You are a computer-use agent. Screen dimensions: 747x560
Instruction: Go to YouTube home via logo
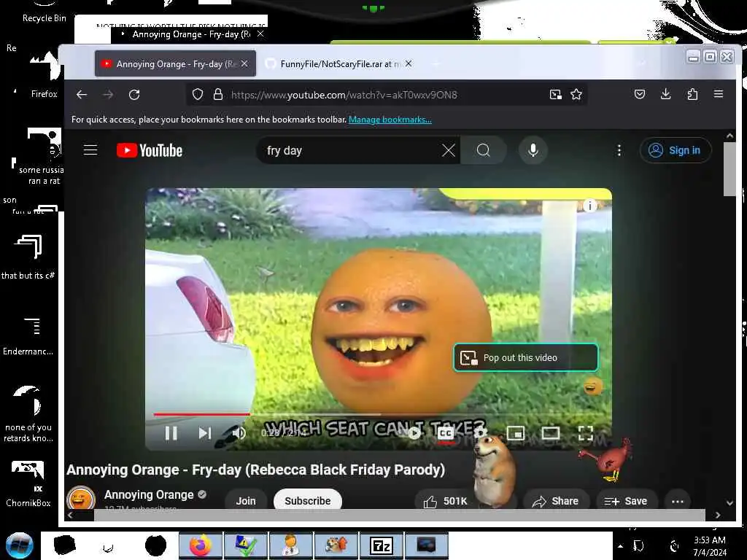click(150, 150)
